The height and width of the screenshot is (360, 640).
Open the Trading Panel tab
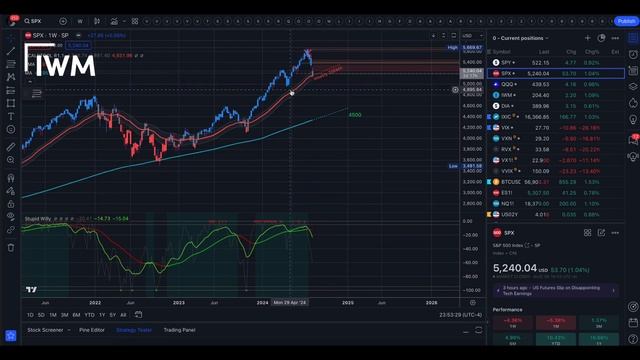(180, 330)
